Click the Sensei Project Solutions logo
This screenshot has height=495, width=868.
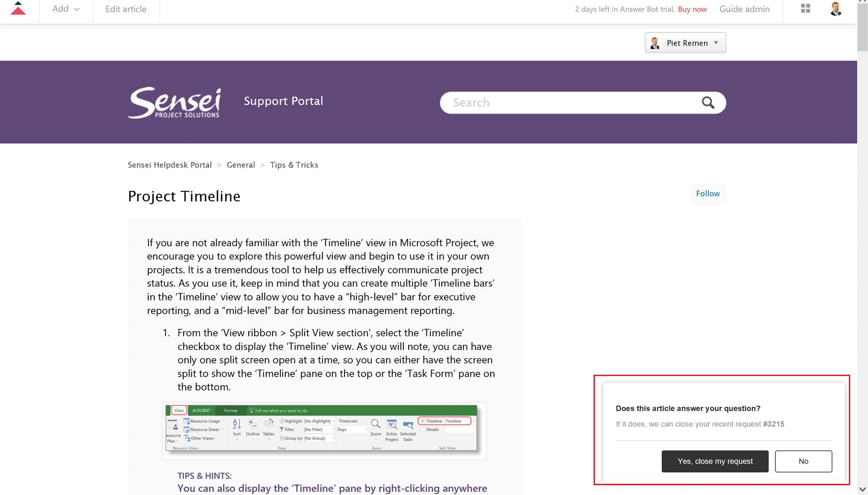click(175, 103)
